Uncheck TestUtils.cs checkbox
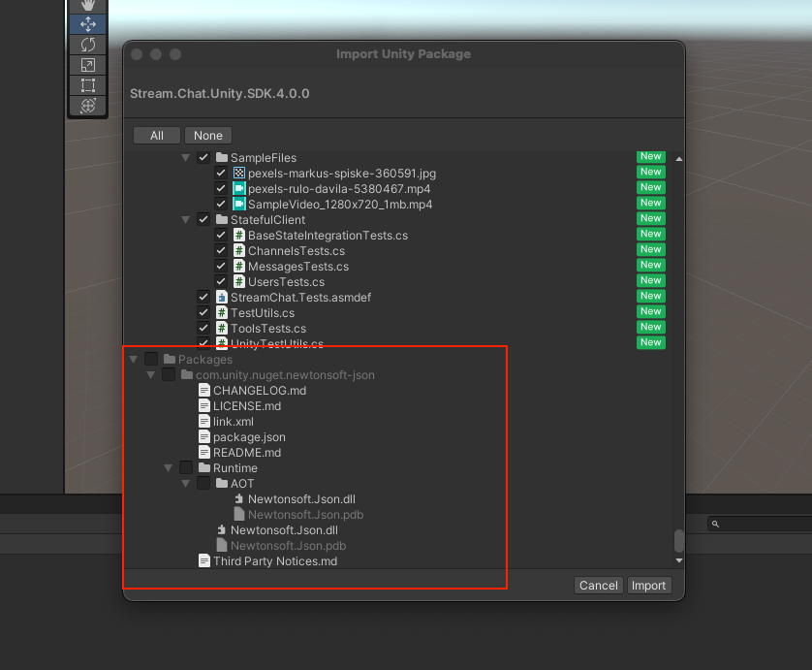The image size is (812, 670). click(x=203, y=313)
